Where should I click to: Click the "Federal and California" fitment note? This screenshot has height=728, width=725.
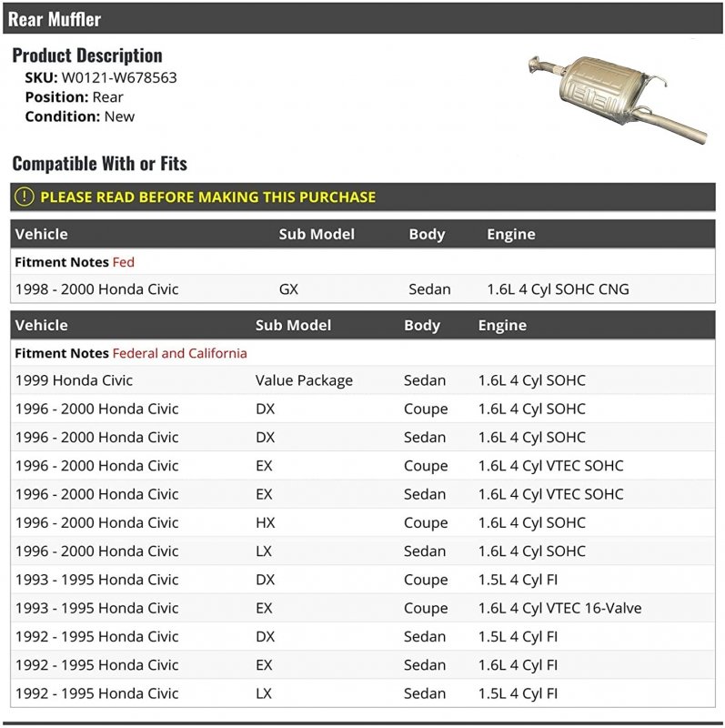pyautogui.click(x=179, y=353)
